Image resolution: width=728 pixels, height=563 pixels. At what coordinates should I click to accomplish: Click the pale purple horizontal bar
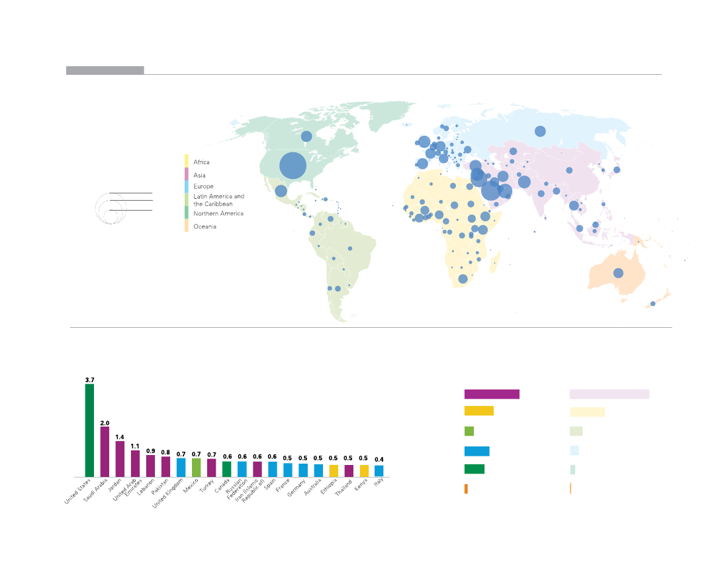click(609, 394)
